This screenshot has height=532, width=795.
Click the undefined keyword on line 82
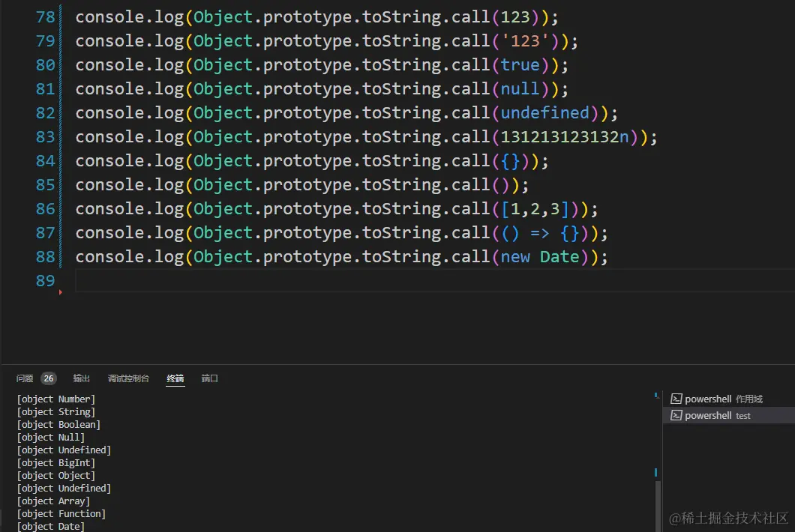pos(545,113)
